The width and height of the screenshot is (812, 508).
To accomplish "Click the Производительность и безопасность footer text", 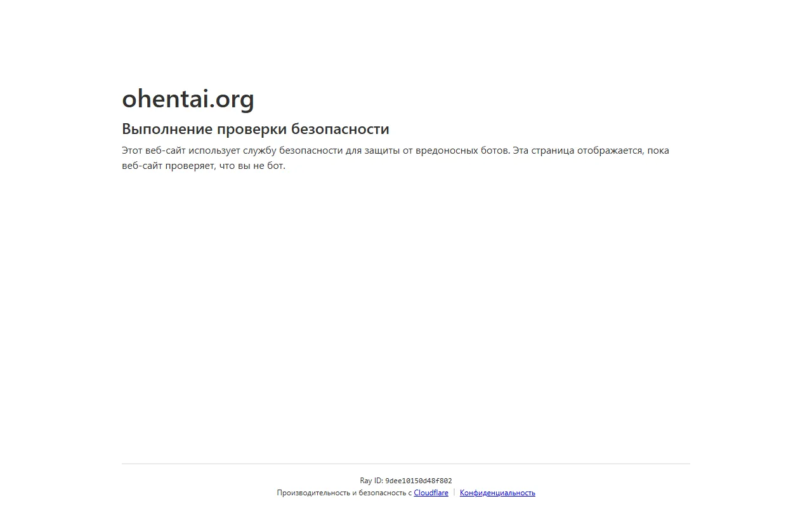I will pos(344,493).
